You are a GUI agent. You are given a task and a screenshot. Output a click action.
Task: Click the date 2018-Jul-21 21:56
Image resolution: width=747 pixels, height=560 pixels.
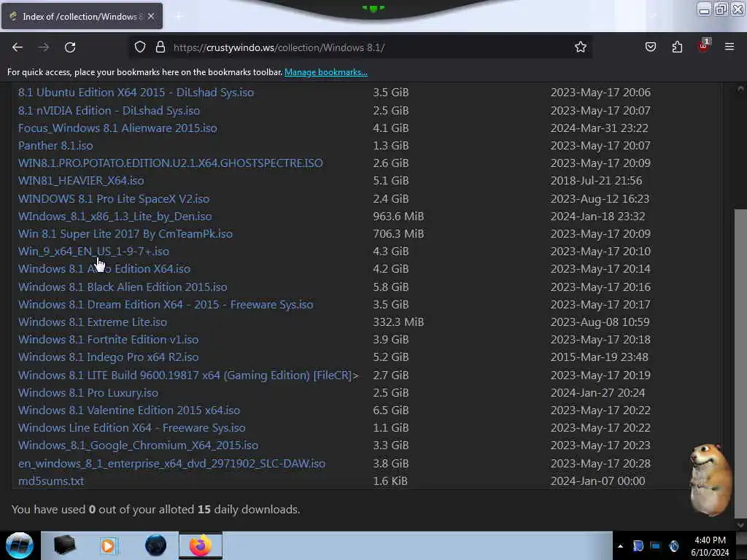click(x=596, y=181)
